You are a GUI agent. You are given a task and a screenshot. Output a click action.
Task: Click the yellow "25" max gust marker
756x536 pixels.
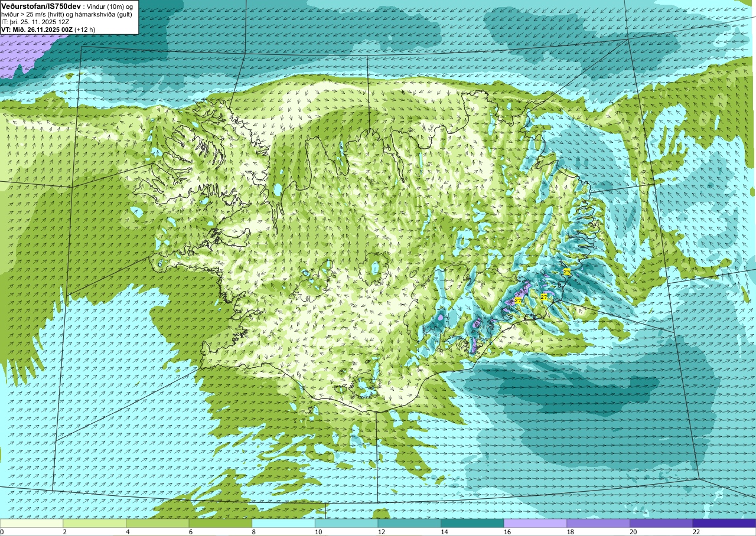point(567,272)
